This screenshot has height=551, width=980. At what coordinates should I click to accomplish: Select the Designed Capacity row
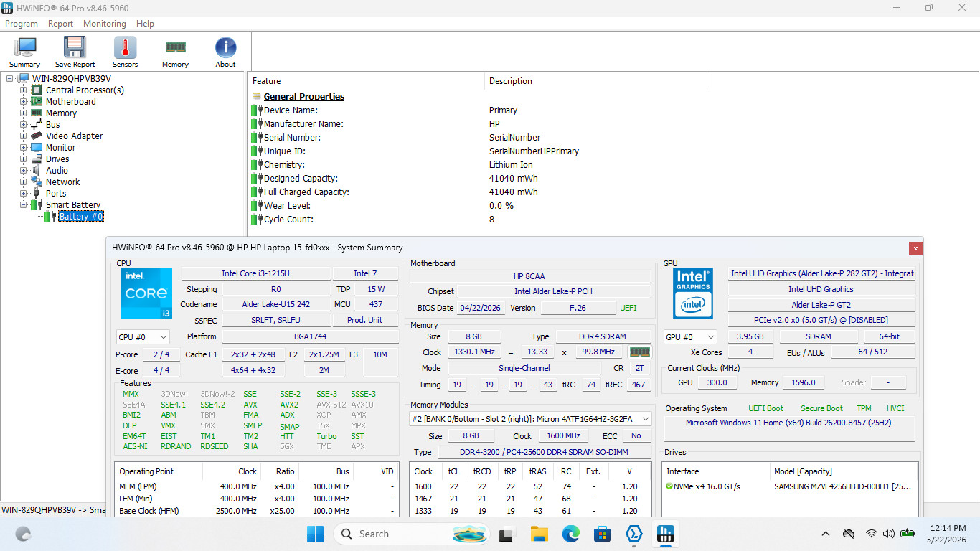pyautogui.click(x=613, y=179)
